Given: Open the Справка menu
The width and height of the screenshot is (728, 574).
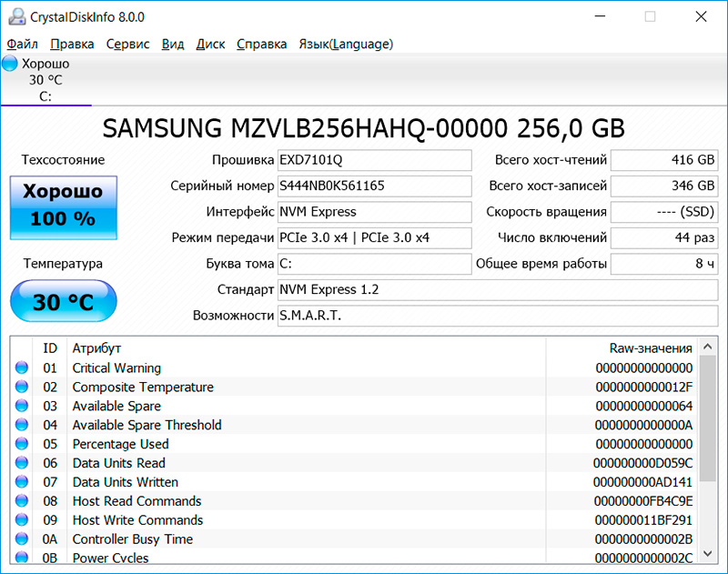Looking at the screenshot, I should coord(261,44).
